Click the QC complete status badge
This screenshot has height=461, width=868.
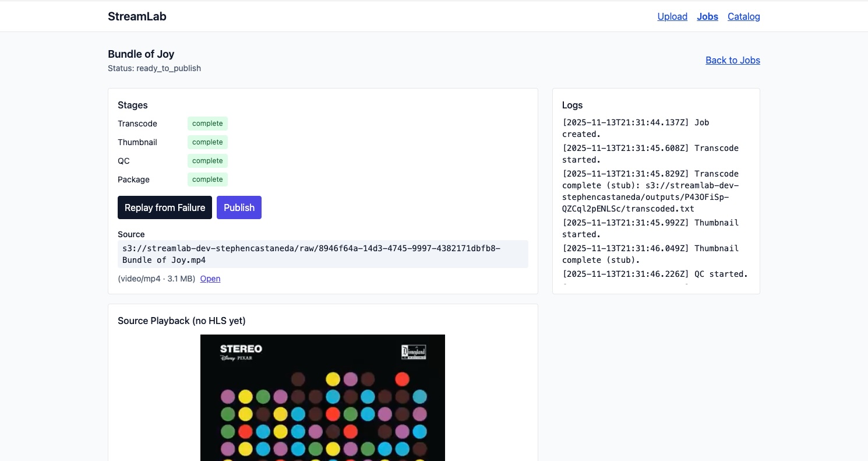pos(207,161)
